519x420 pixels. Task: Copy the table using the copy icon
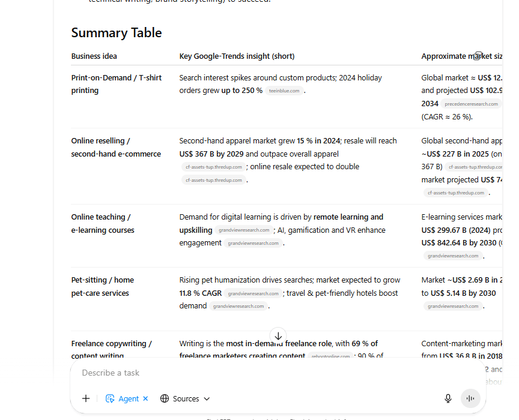[x=478, y=56]
